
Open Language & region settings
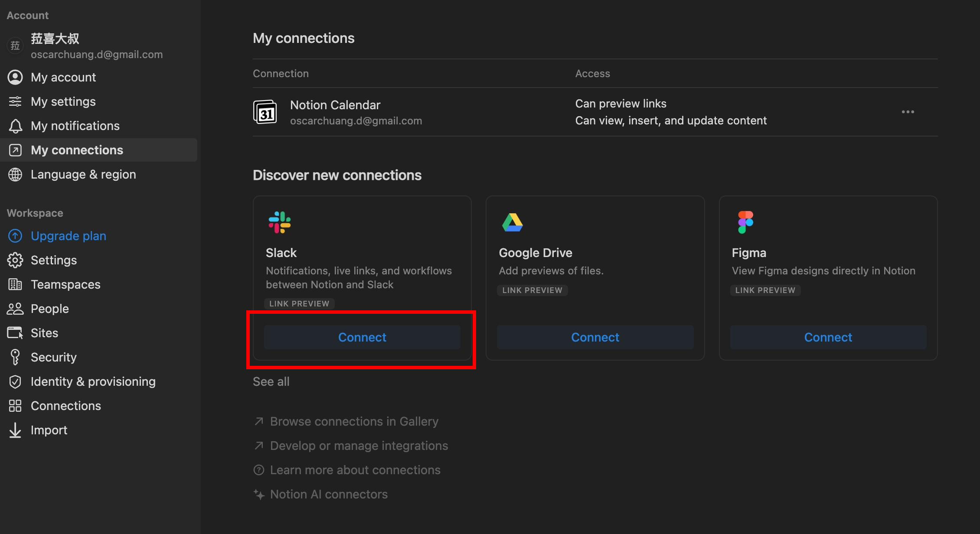pyautogui.click(x=99, y=174)
